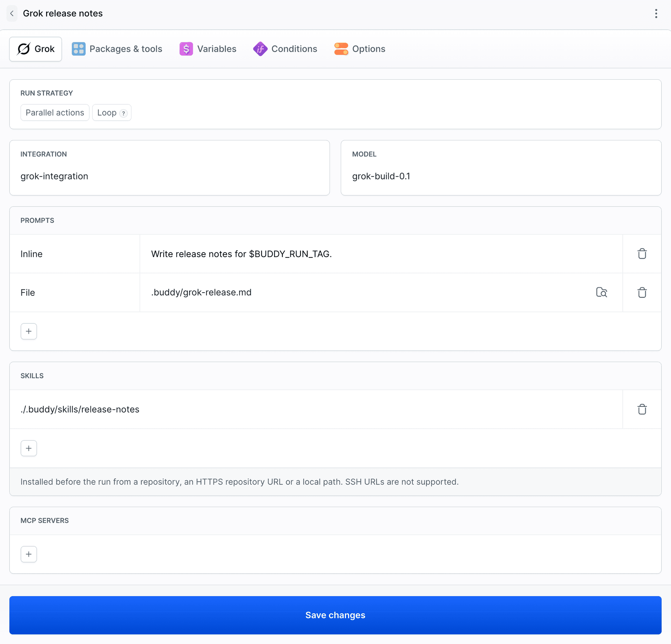Add an MCP server with plus button
This screenshot has width=671, height=644.
(x=29, y=554)
